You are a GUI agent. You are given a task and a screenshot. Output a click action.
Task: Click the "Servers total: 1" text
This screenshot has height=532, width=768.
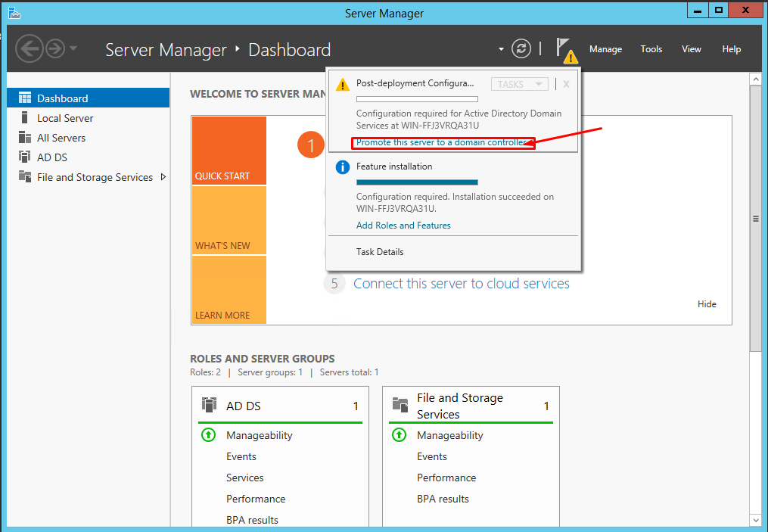(350, 372)
